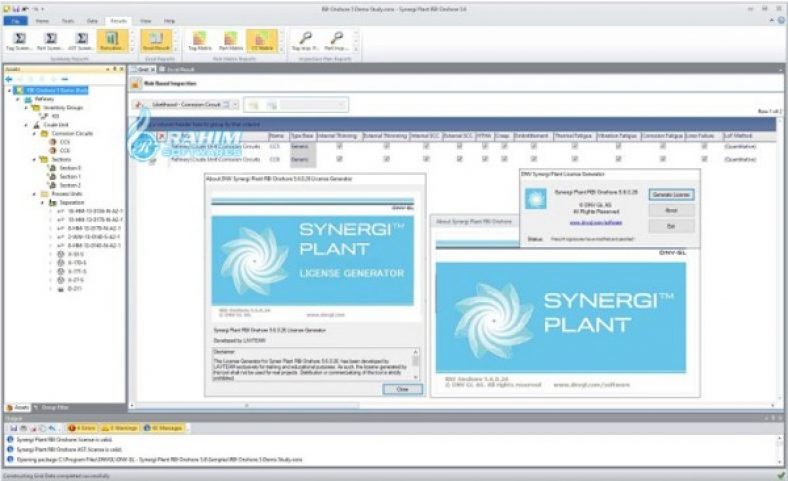The image size is (788, 481).
Task: Toggle Internal SCC checkbox in first grid row
Action: click(426, 146)
